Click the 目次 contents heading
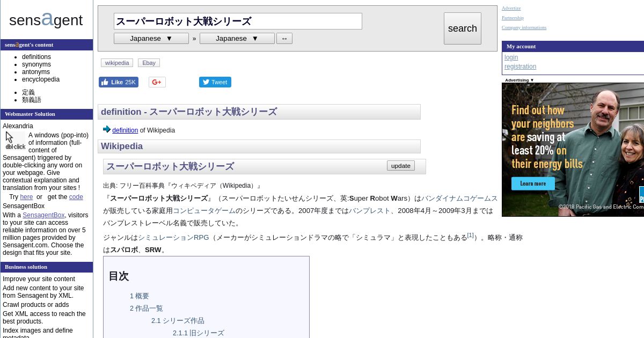644x338 pixels. click(x=119, y=276)
